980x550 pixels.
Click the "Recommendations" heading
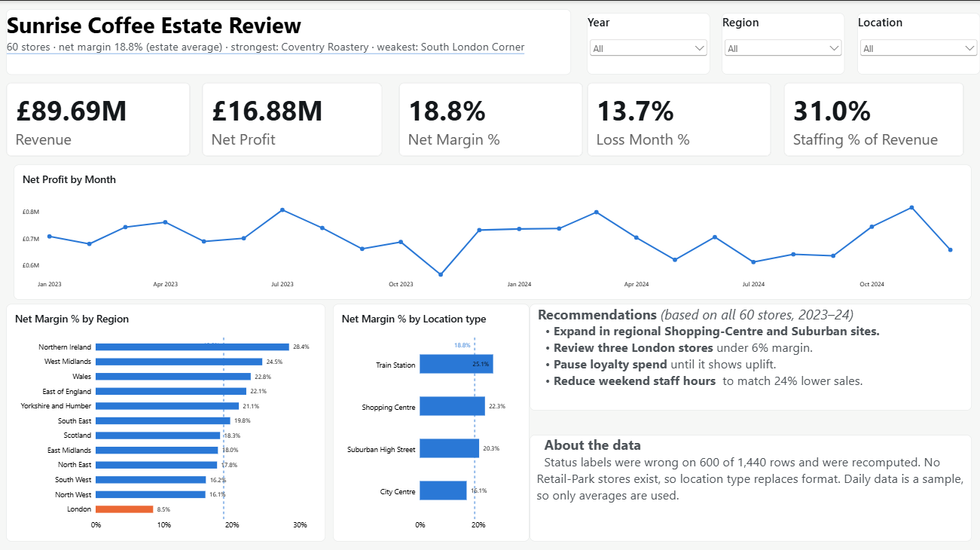coord(597,314)
